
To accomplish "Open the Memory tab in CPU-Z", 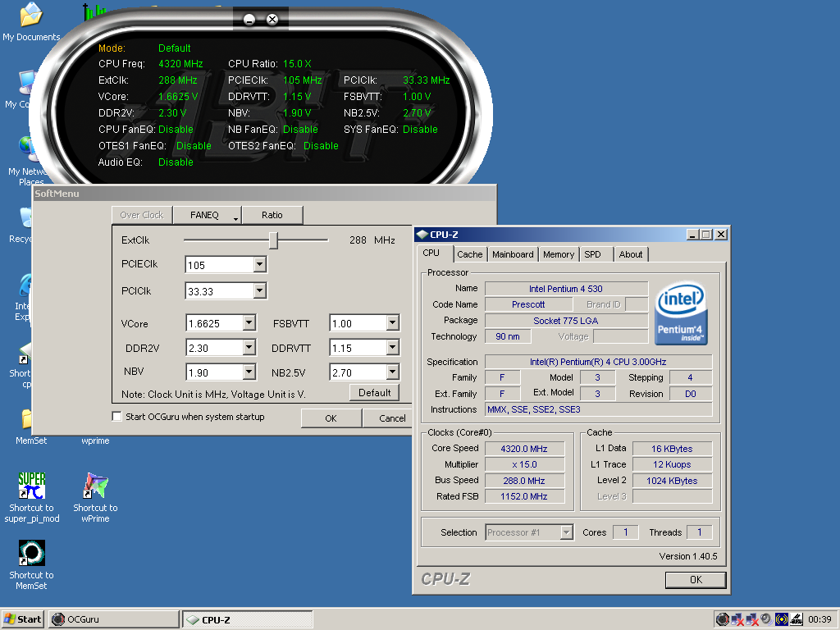I will click(x=558, y=254).
